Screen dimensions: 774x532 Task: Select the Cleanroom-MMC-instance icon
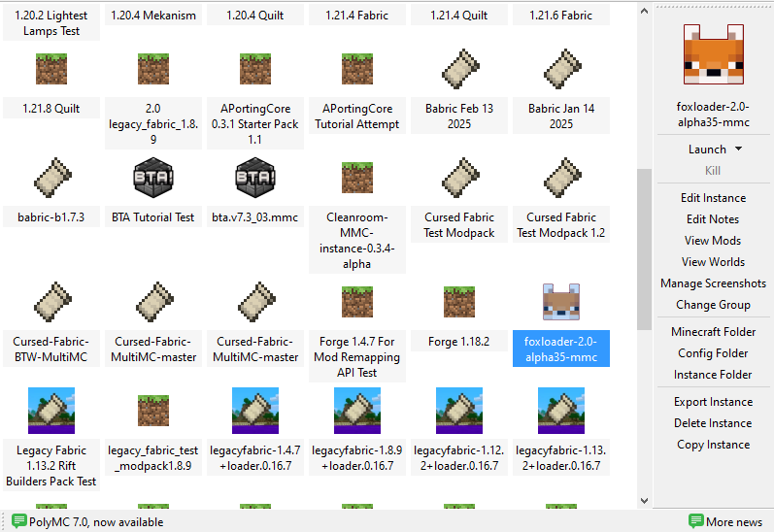(x=357, y=179)
